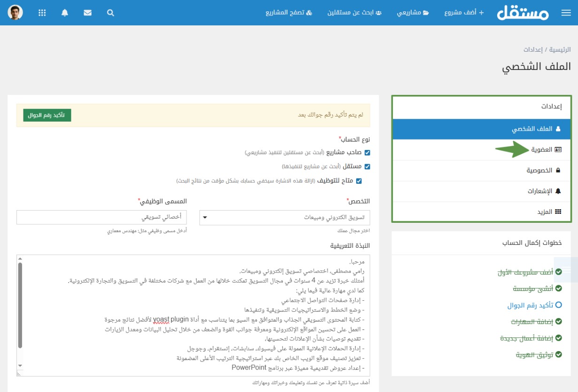The image size is (578, 392).
Task: Click the المسمى الوظيفي job title field
Action: (102, 218)
